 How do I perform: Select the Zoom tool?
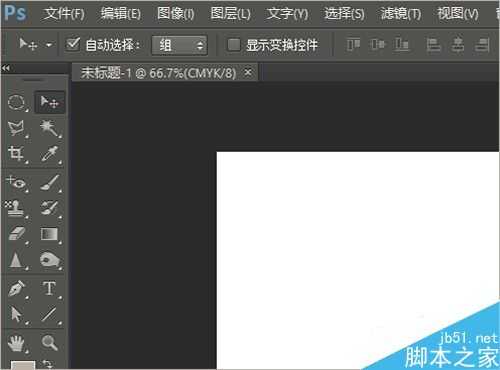50,343
